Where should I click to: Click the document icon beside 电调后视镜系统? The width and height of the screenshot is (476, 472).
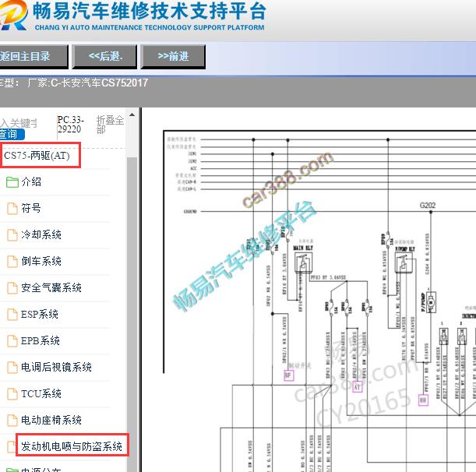(x=12, y=368)
